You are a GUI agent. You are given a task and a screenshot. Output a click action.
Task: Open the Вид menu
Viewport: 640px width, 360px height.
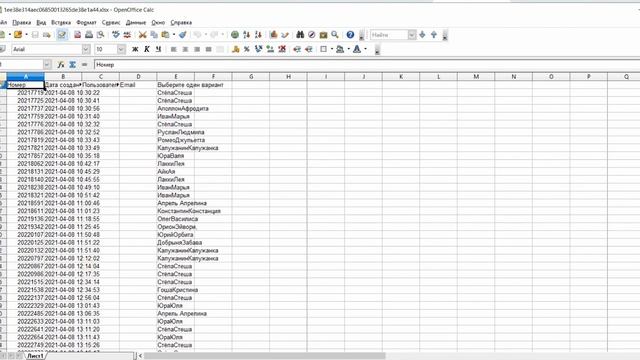click(x=41, y=22)
